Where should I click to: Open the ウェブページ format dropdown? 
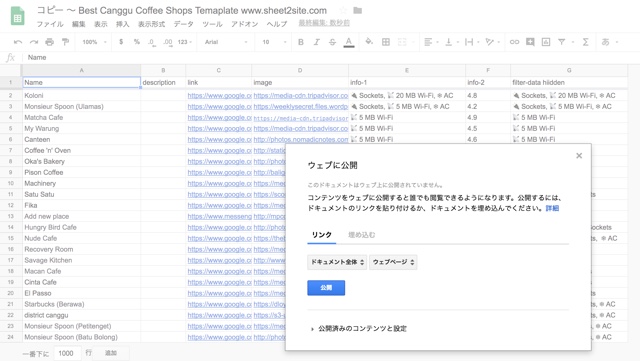tap(393, 262)
